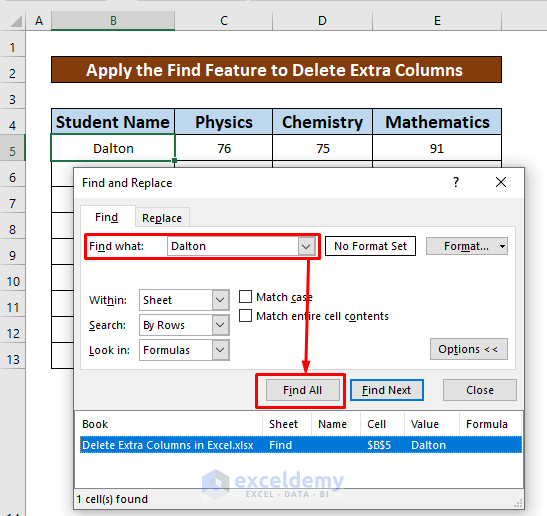Image resolution: width=547 pixels, height=516 pixels.
Task: Click the Physics header cell
Action: [x=224, y=122]
